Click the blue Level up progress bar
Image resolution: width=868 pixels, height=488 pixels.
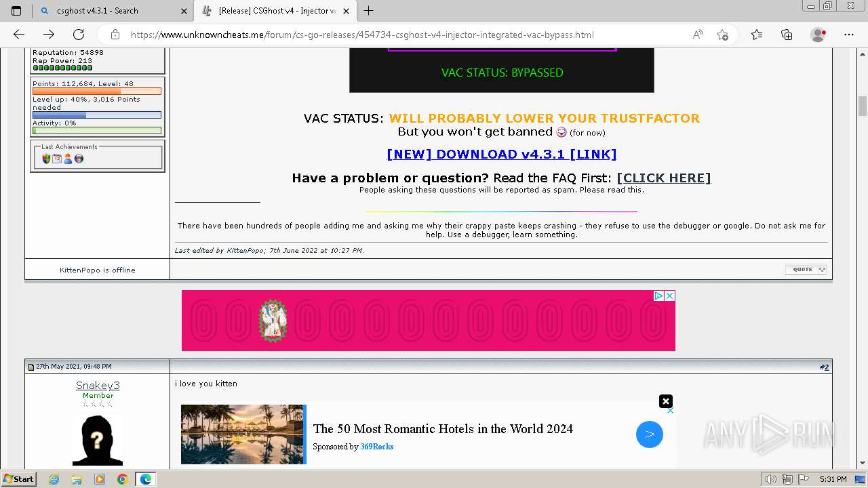[97, 115]
